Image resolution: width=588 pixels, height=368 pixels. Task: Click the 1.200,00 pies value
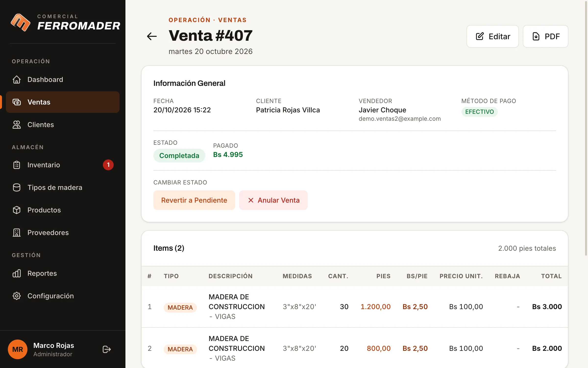pyautogui.click(x=376, y=307)
